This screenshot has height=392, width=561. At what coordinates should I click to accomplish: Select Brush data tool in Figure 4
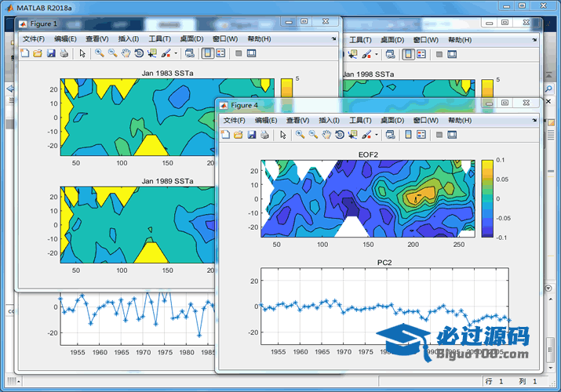(366, 135)
